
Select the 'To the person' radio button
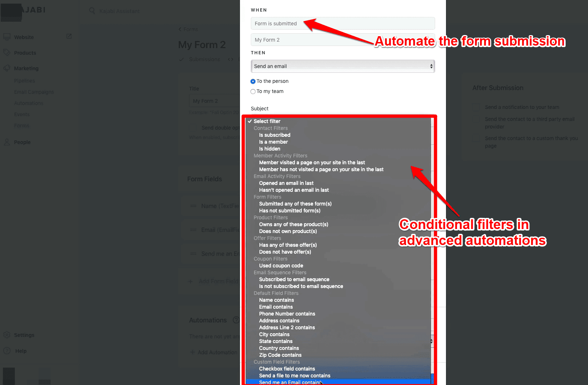pyautogui.click(x=253, y=81)
